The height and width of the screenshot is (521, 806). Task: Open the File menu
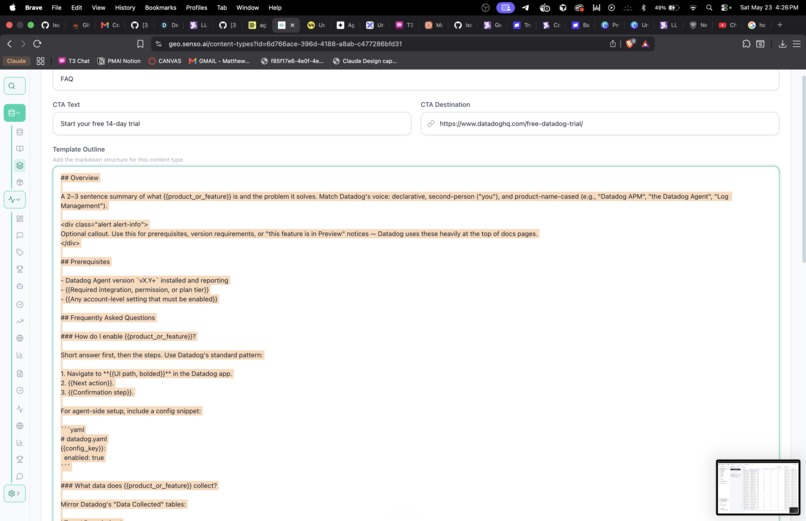(x=57, y=8)
